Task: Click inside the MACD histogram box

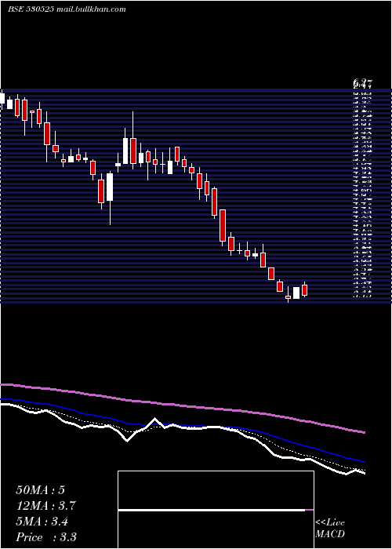Action: (216, 510)
